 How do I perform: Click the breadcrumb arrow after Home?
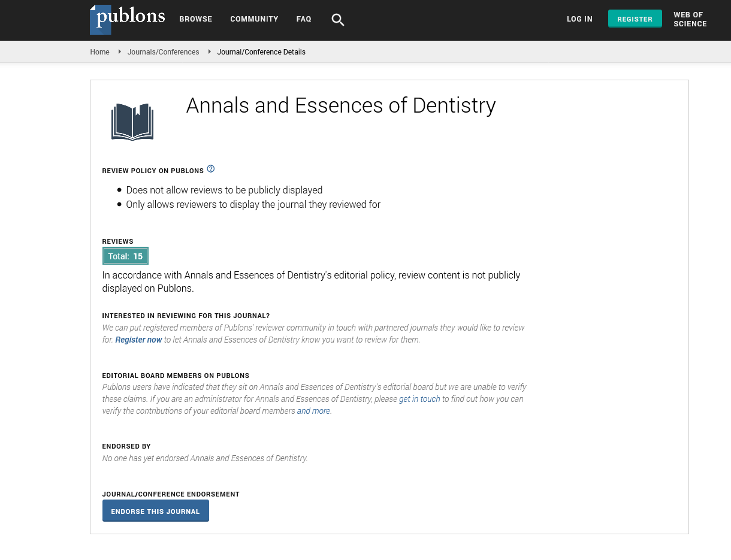119,52
